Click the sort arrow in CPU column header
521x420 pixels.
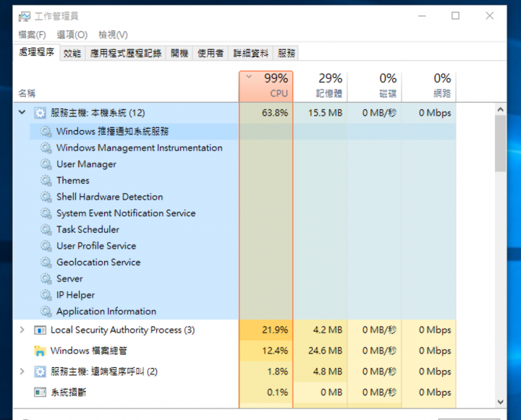(249, 77)
